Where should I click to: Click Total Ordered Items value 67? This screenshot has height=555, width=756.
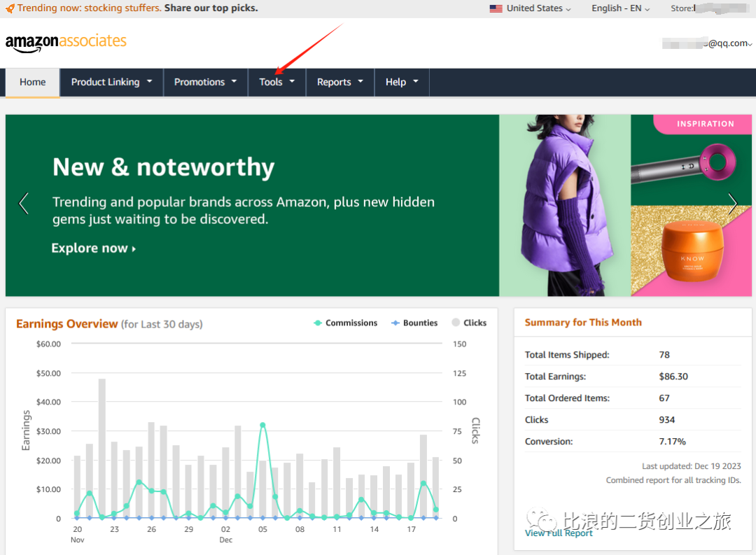(x=664, y=398)
